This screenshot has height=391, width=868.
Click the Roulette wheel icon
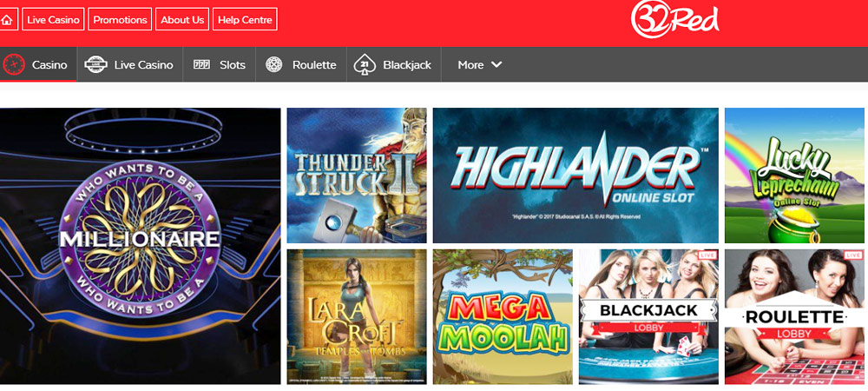point(274,65)
